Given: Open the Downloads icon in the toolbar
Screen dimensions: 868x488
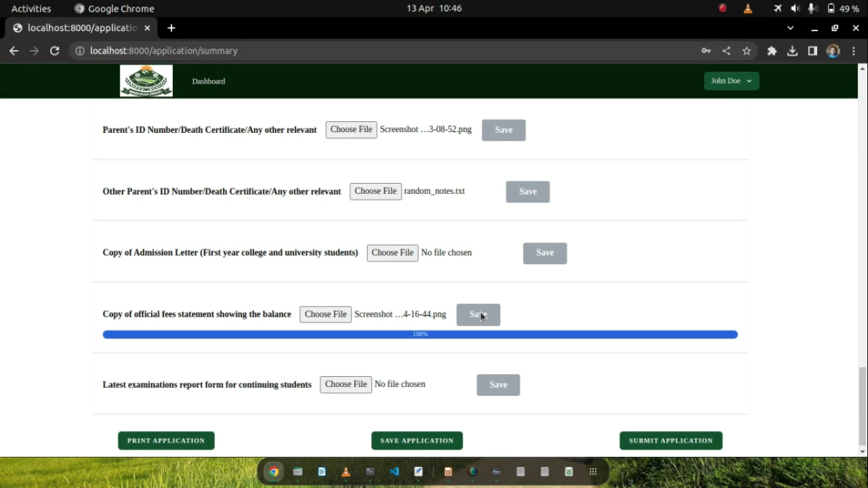Looking at the screenshot, I should pos(792,51).
